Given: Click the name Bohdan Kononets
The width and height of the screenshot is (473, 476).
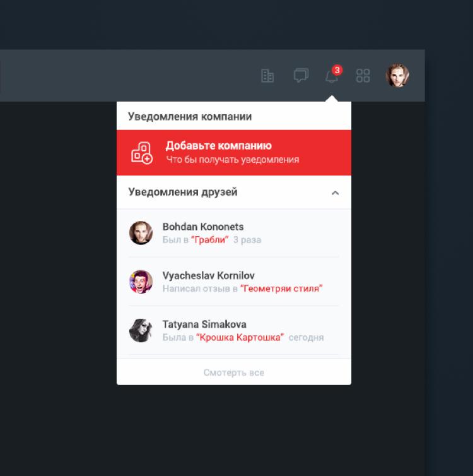Looking at the screenshot, I should click(202, 227).
